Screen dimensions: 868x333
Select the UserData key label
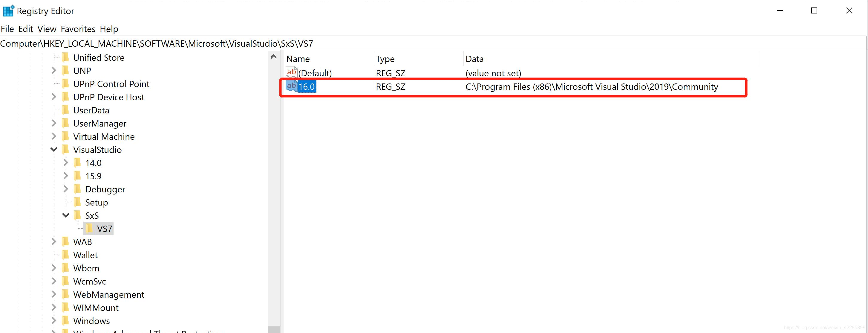91,110
